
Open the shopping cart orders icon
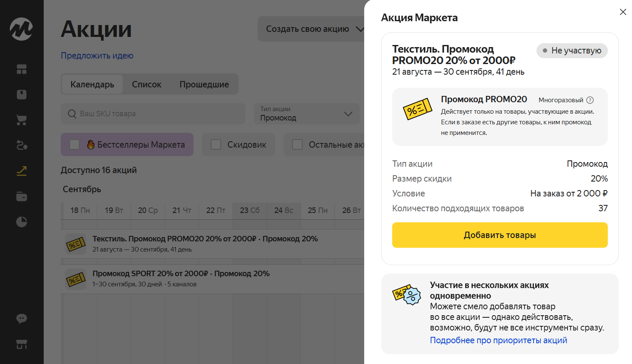tap(22, 120)
